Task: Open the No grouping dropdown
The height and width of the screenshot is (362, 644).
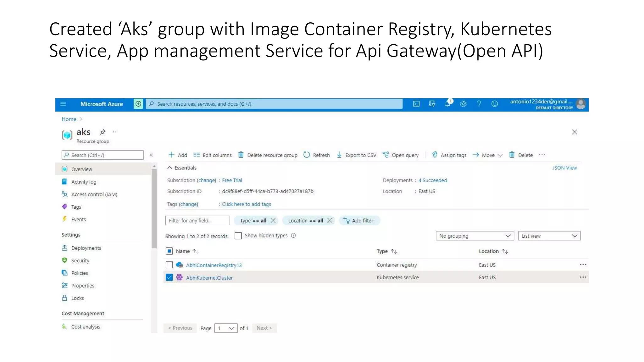Action: pos(475,236)
